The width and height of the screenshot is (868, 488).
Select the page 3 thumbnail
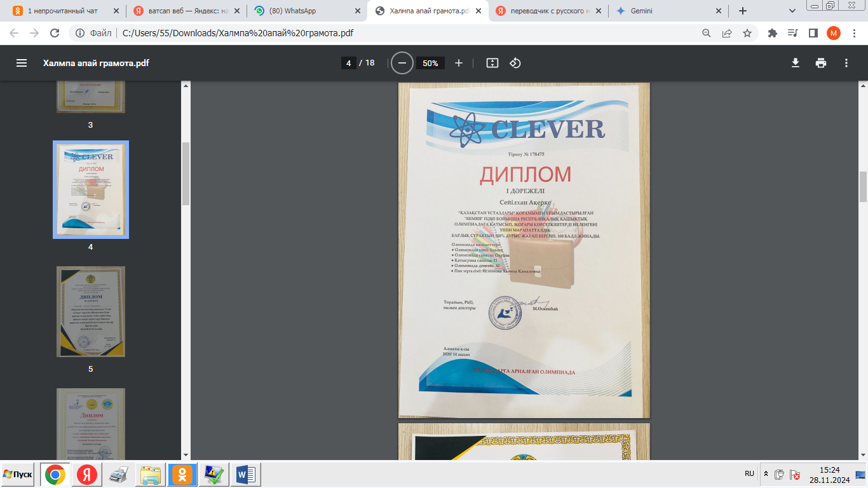click(x=91, y=97)
